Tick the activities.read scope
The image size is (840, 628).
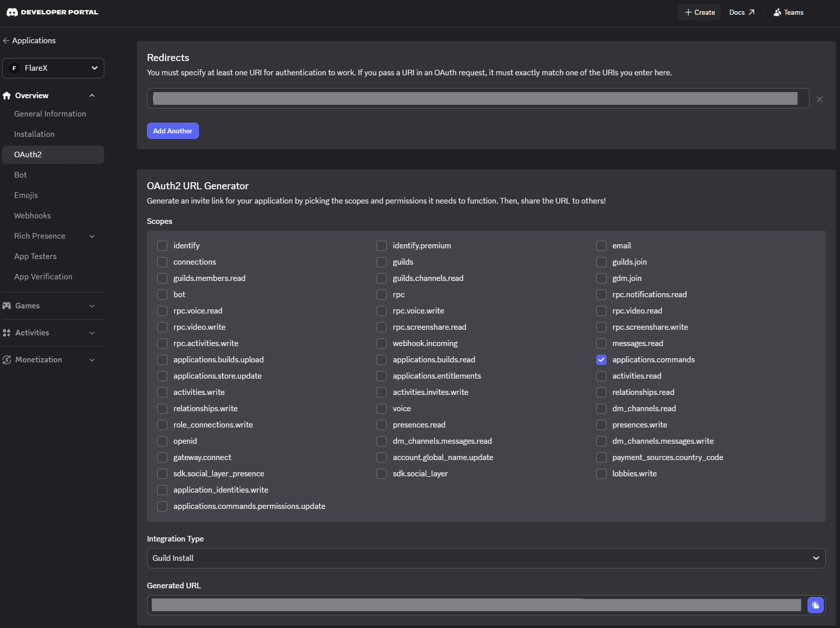click(x=601, y=376)
